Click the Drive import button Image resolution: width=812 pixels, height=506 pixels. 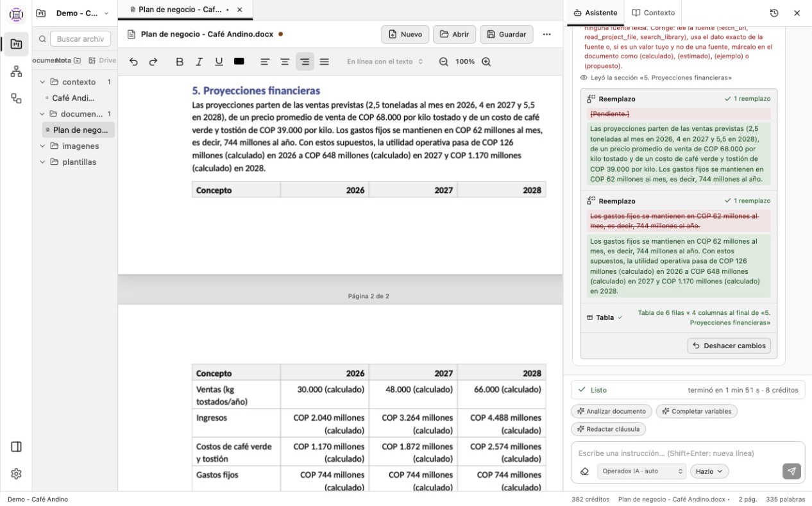tap(103, 60)
